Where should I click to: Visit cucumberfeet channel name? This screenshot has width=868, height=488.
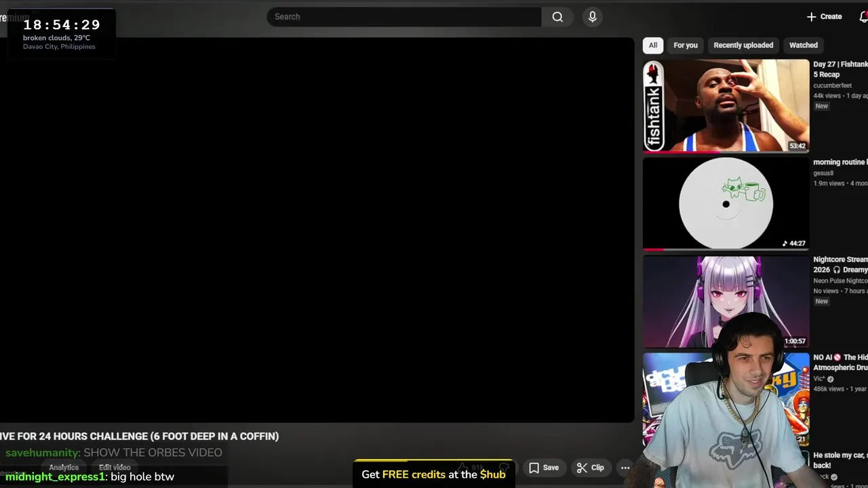coord(832,85)
